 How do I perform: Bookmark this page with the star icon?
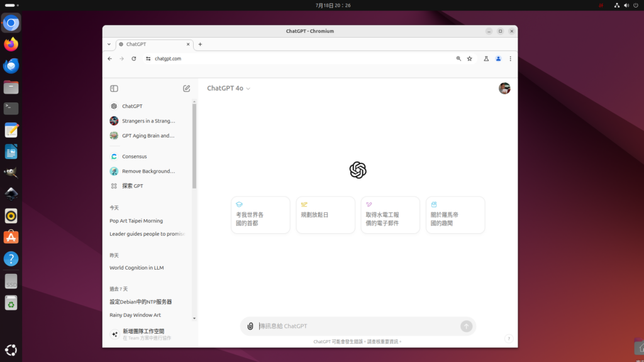469,58
